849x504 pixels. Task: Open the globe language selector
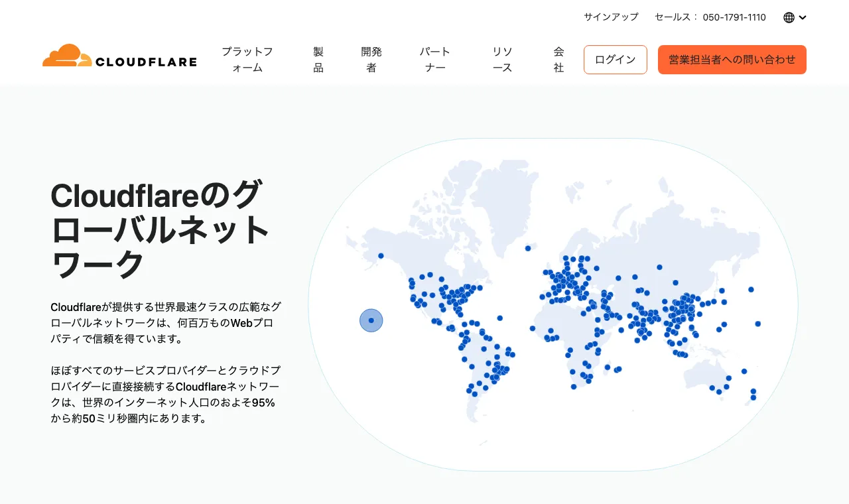789,17
